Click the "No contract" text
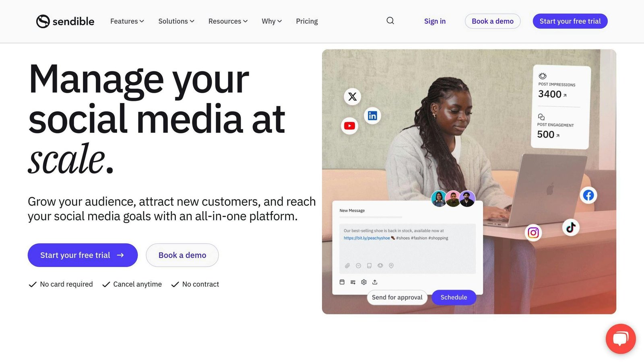Screen dimensions: 644x362 200,284
